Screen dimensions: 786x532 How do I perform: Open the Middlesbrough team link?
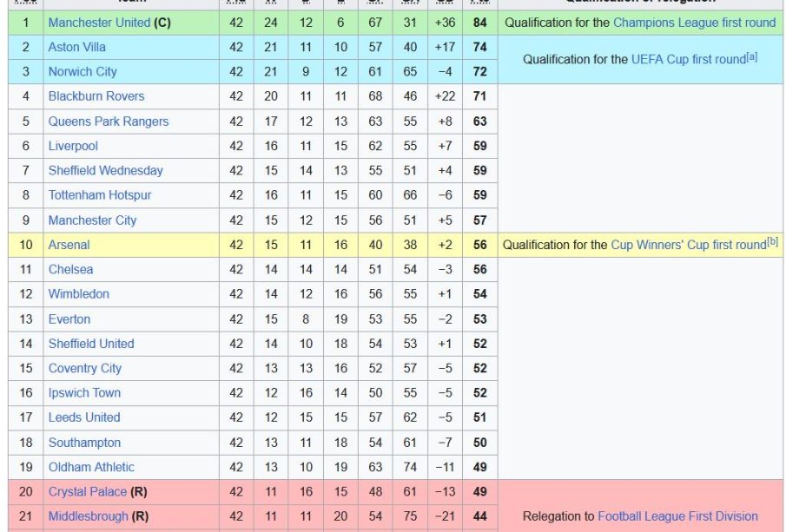coord(89,516)
